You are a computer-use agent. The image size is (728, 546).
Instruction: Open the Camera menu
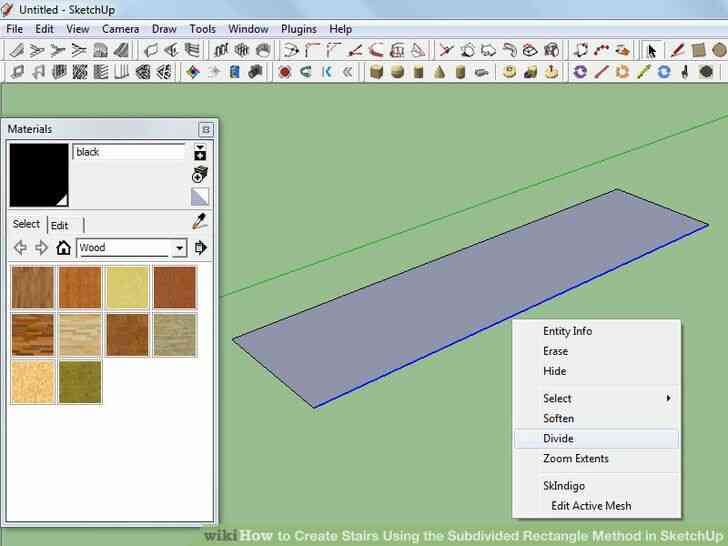click(x=121, y=29)
